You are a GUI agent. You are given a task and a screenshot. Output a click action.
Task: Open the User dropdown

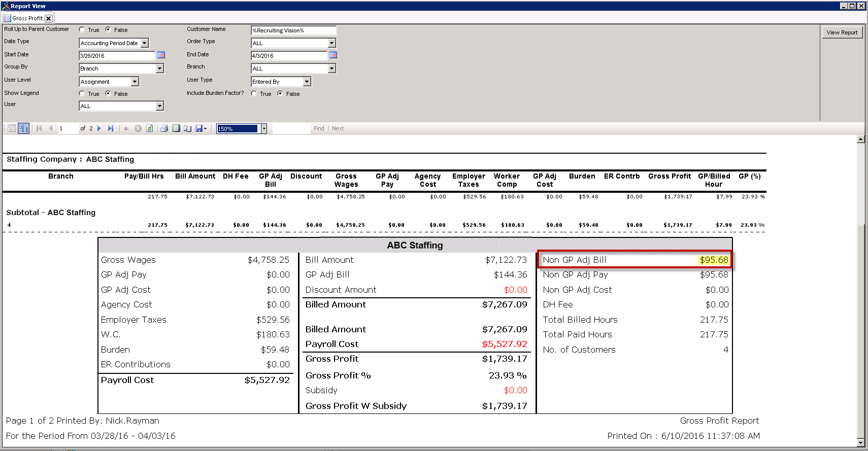click(x=160, y=106)
